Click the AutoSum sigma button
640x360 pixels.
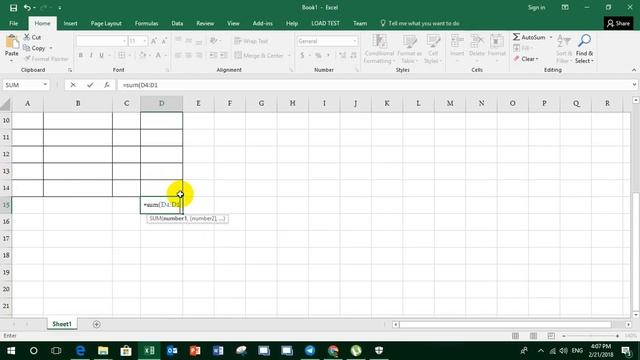point(529,37)
